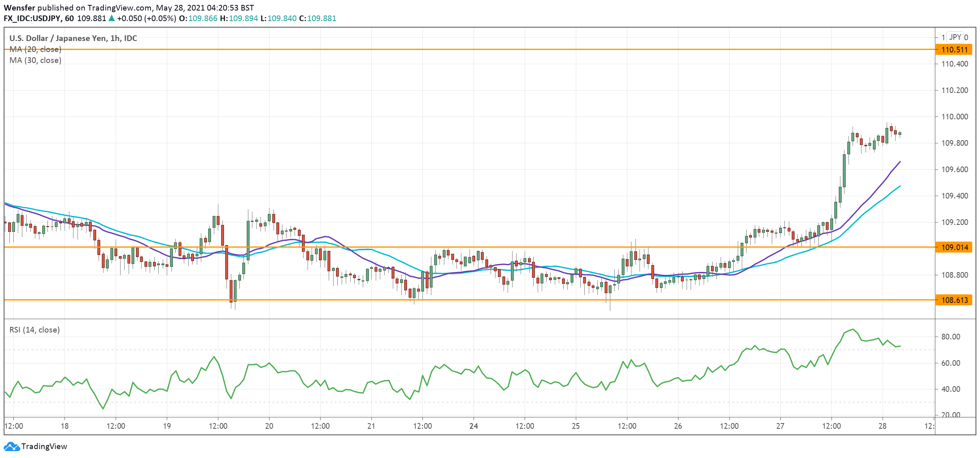Click the FX_IDC:USDJPY symbol text in header
Viewport: 980px width, 458px height.
coord(32,18)
